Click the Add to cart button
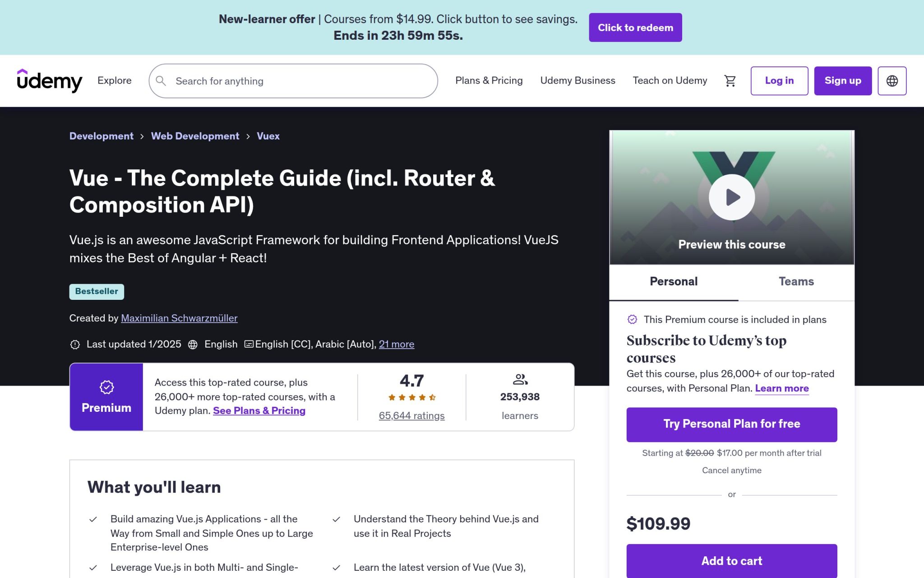Image resolution: width=924 pixels, height=578 pixels. coord(732,561)
